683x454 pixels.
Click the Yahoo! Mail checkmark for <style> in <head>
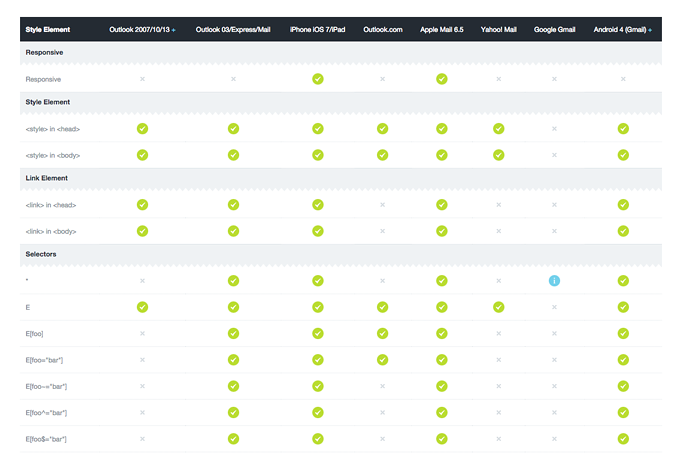[497, 128]
